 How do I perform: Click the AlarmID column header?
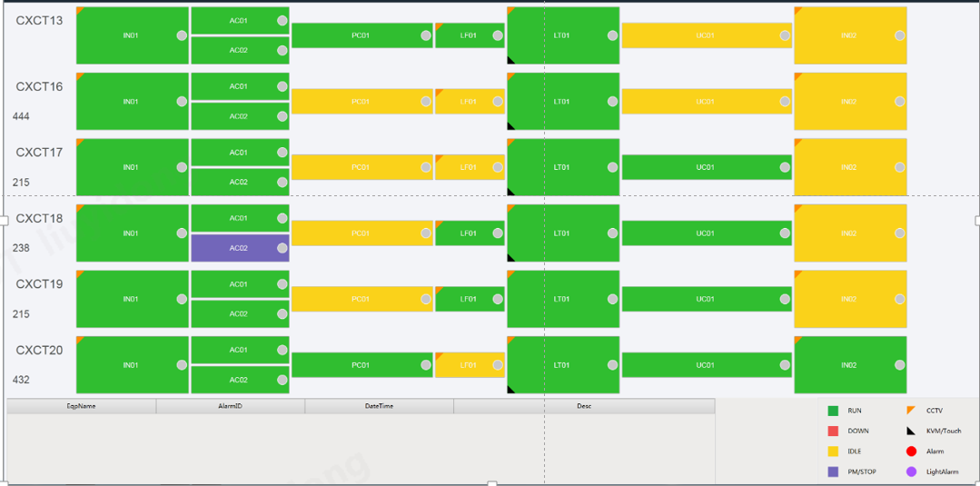click(230, 406)
